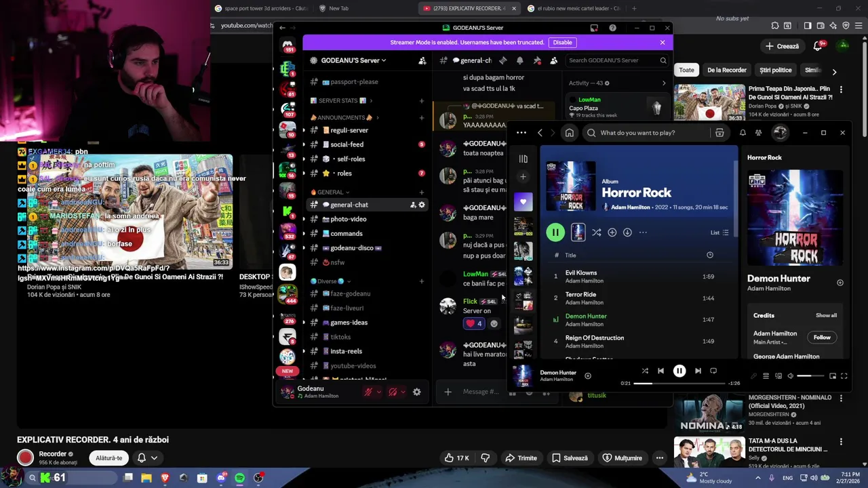This screenshot has height=488, width=868.
Task: Select the Toate filter chip on YouTube
Action: (x=687, y=70)
